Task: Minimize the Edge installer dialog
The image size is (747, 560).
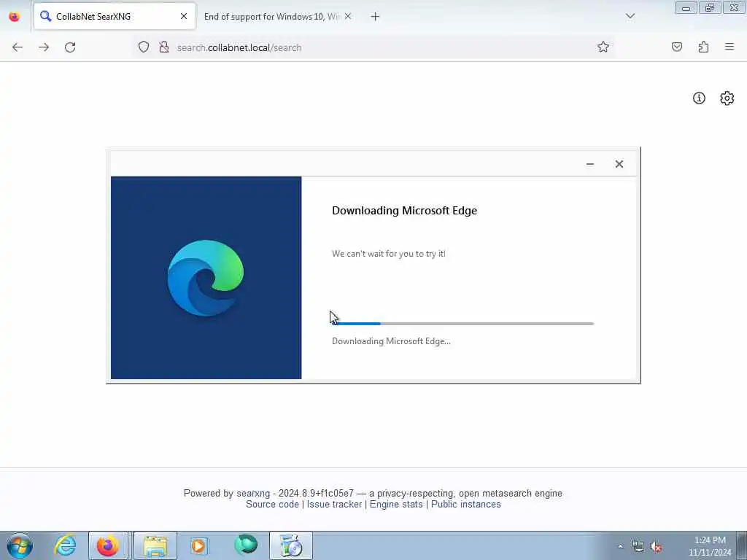Action: [589, 164]
